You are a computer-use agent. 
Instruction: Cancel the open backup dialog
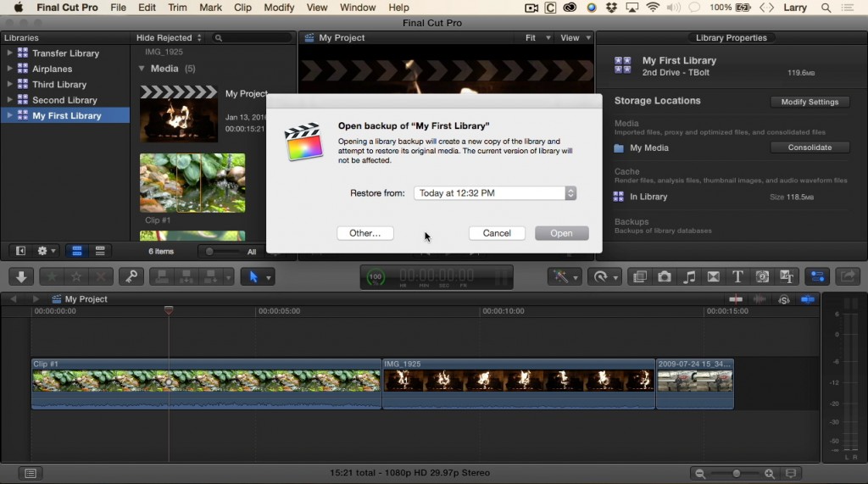[497, 233]
